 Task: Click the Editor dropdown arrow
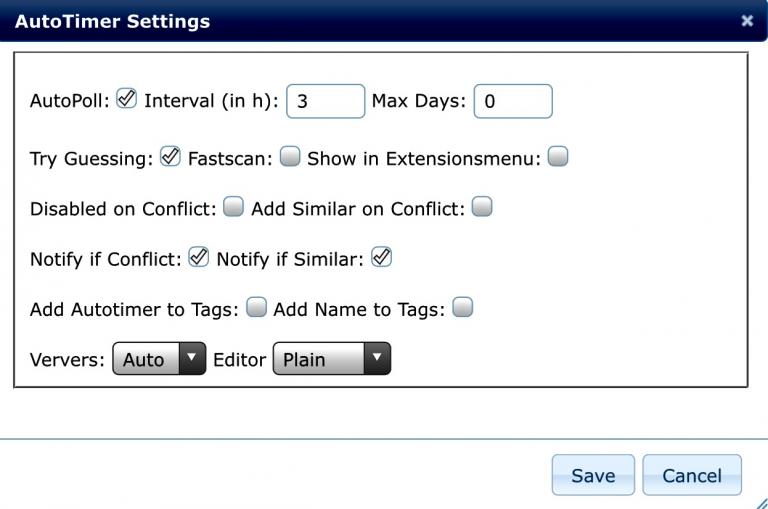376,359
